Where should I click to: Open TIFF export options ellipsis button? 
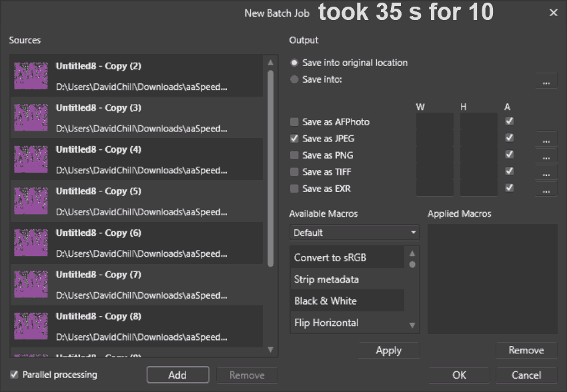546,173
